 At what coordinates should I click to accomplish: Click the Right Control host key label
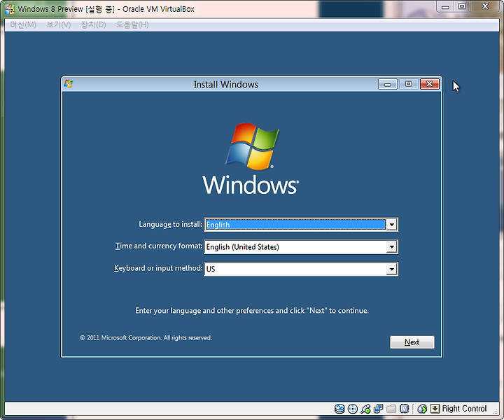pyautogui.click(x=464, y=408)
